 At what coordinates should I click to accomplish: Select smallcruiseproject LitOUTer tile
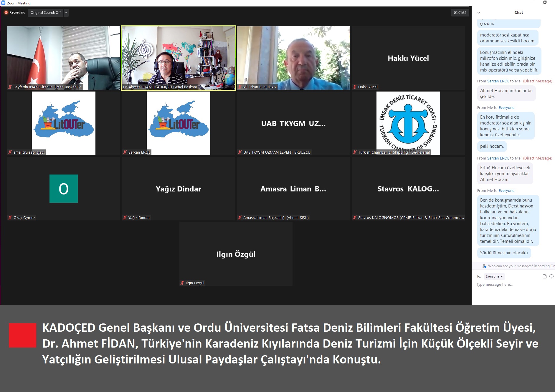point(64,123)
